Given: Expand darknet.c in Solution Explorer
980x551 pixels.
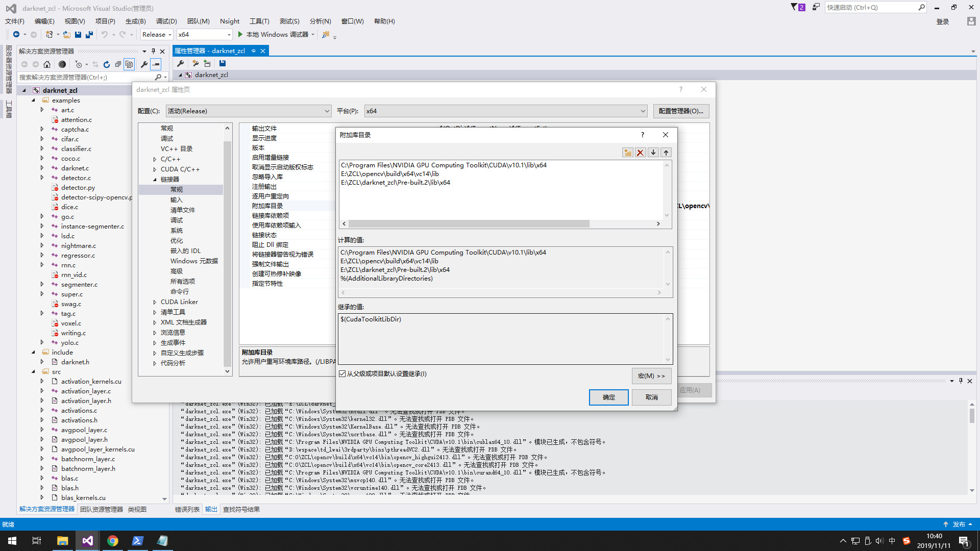Looking at the screenshot, I should click(42, 168).
